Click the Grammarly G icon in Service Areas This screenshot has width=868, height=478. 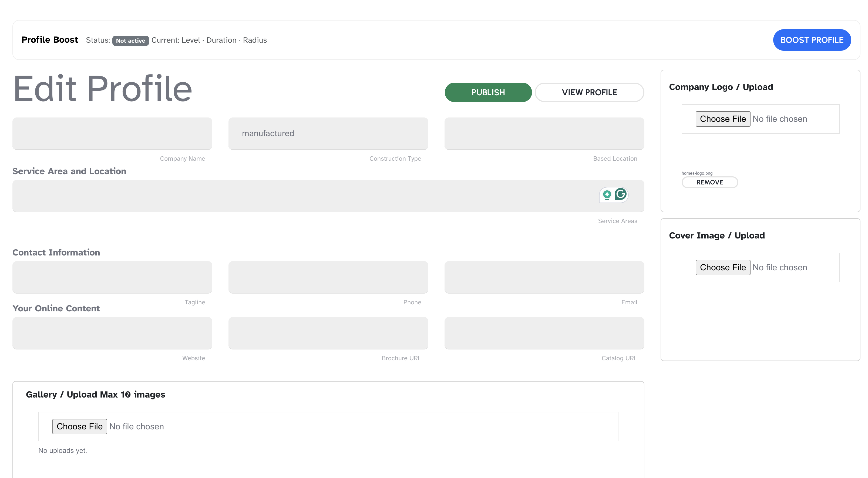620,194
